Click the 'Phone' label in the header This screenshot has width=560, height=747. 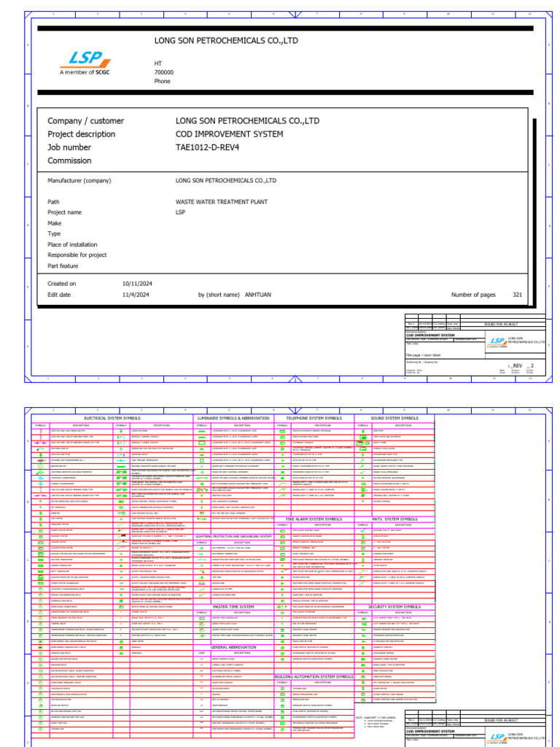pos(163,82)
